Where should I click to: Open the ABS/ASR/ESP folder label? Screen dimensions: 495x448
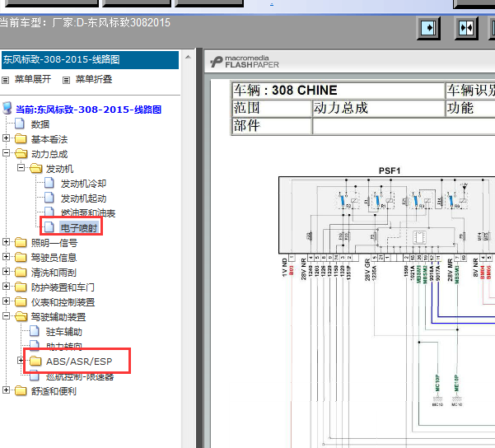(79, 362)
